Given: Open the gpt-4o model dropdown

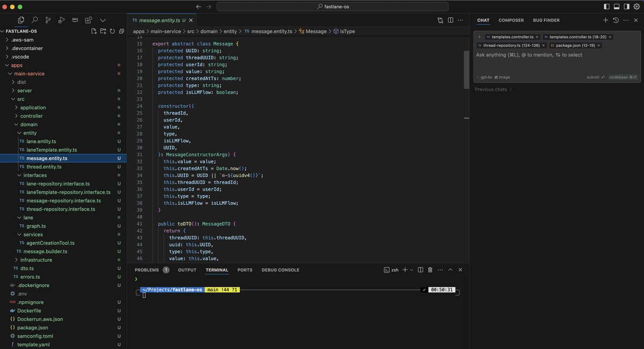Looking at the screenshot, I should coord(485,77).
